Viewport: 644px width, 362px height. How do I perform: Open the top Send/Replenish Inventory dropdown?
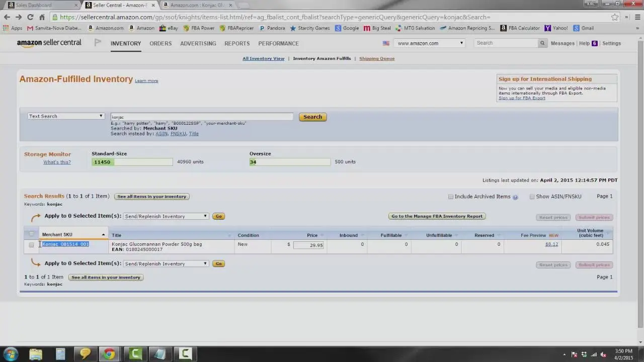(166, 216)
